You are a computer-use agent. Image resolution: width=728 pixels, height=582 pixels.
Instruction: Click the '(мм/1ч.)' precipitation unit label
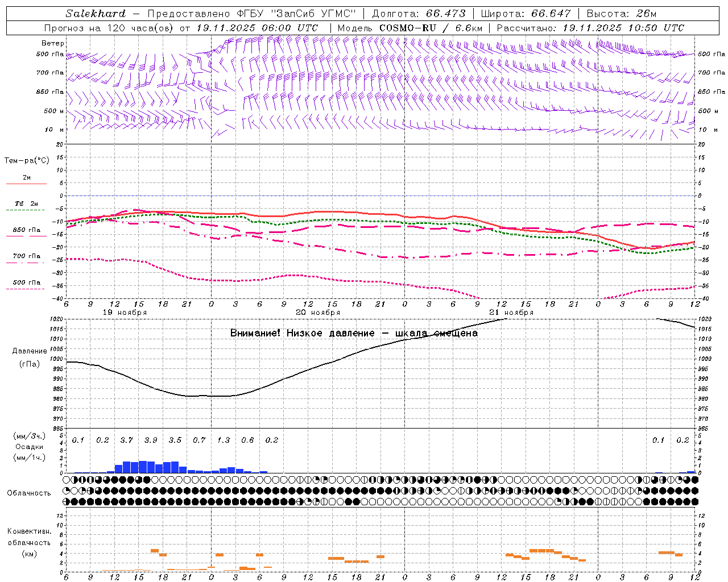coord(30,458)
